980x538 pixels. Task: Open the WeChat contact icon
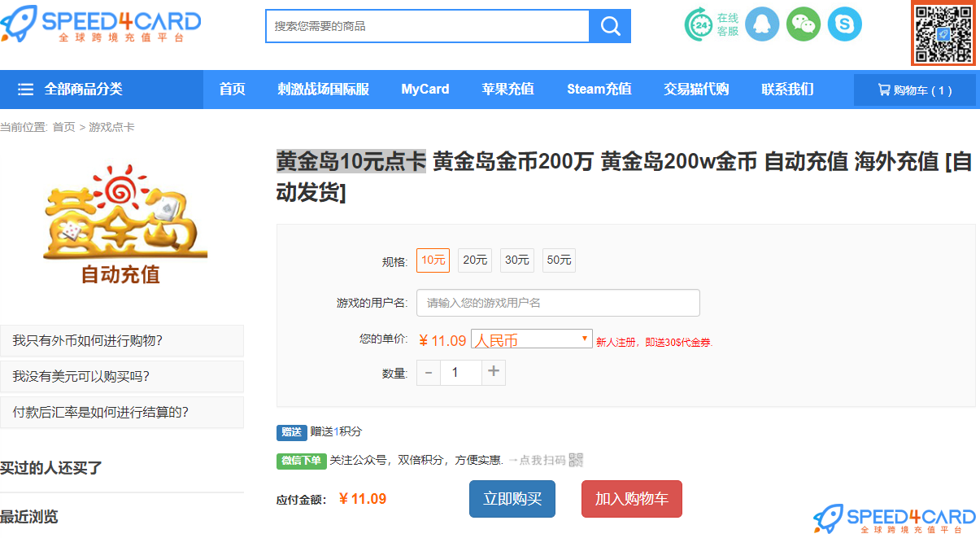[x=804, y=24]
